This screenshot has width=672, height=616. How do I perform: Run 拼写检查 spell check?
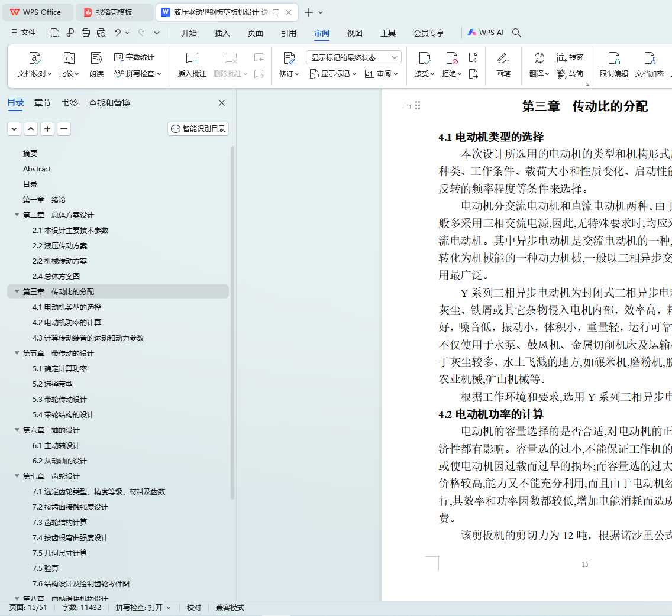137,74
